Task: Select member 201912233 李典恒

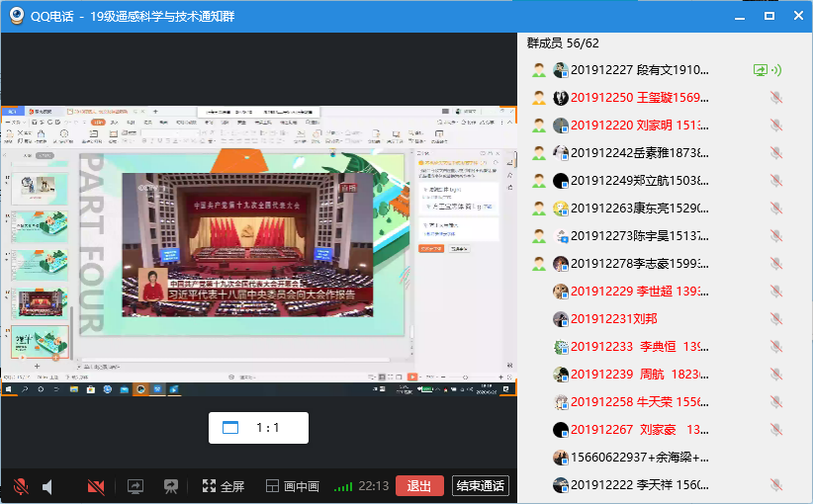Action: point(635,347)
